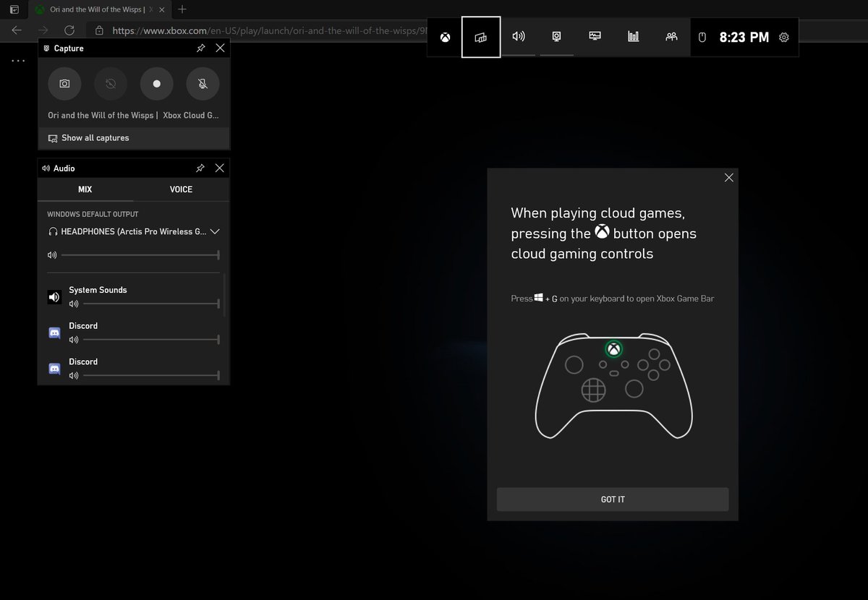Reload the xbox.com page
Image resolution: width=868 pixels, height=600 pixels.
69,30
